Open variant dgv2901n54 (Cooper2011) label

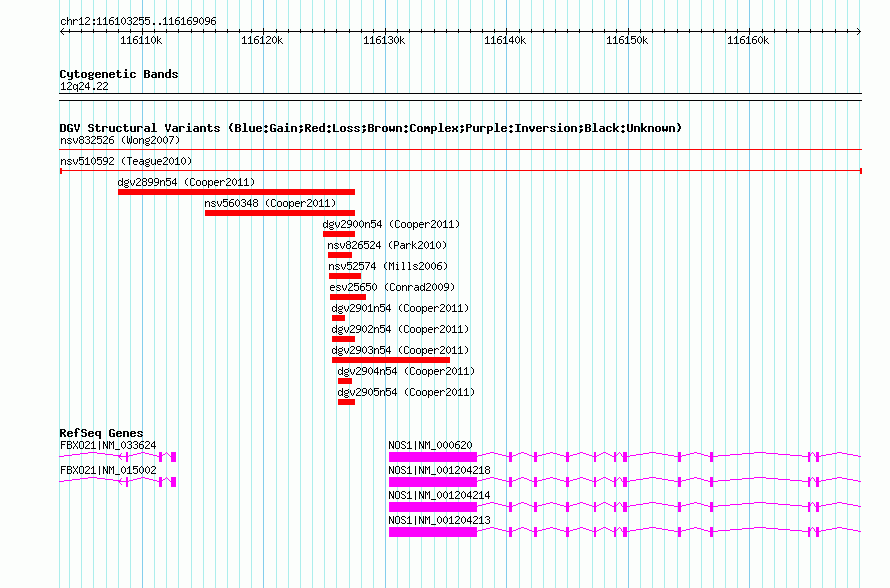coord(400,308)
